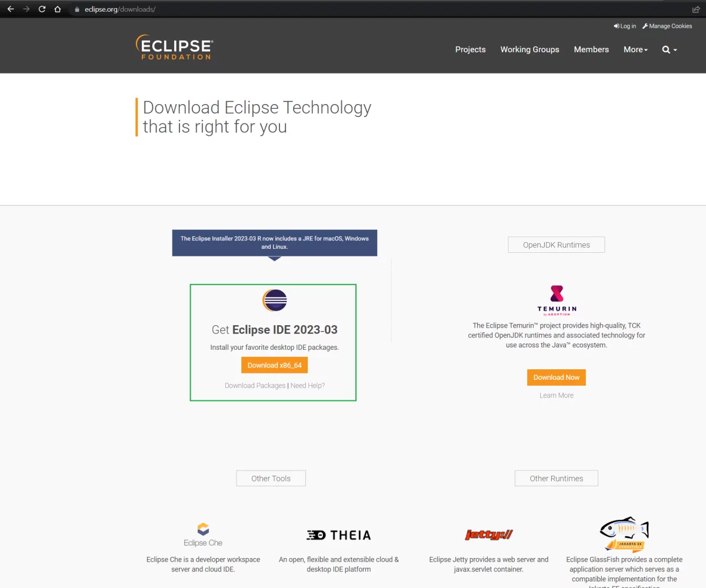
Task: Reload the page with refresh icon
Action: pos(42,9)
